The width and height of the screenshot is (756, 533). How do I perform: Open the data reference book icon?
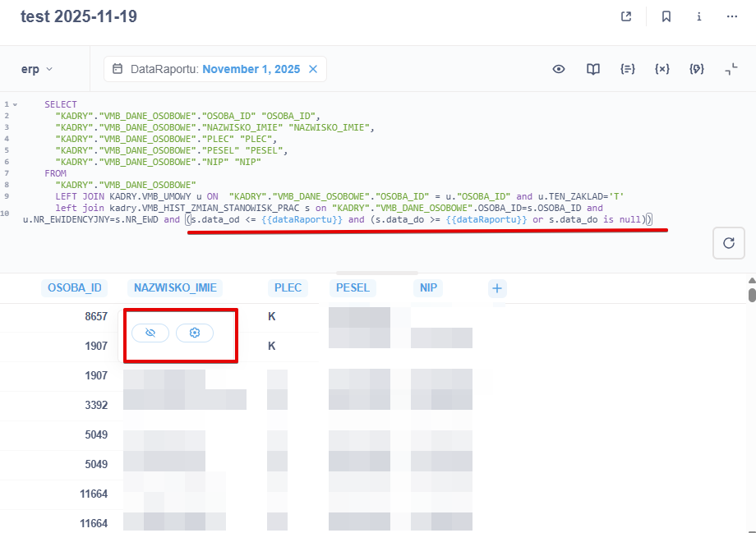point(593,70)
